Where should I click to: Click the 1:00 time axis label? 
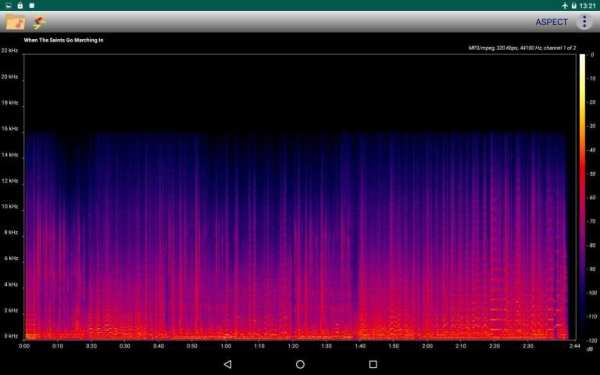(x=226, y=346)
